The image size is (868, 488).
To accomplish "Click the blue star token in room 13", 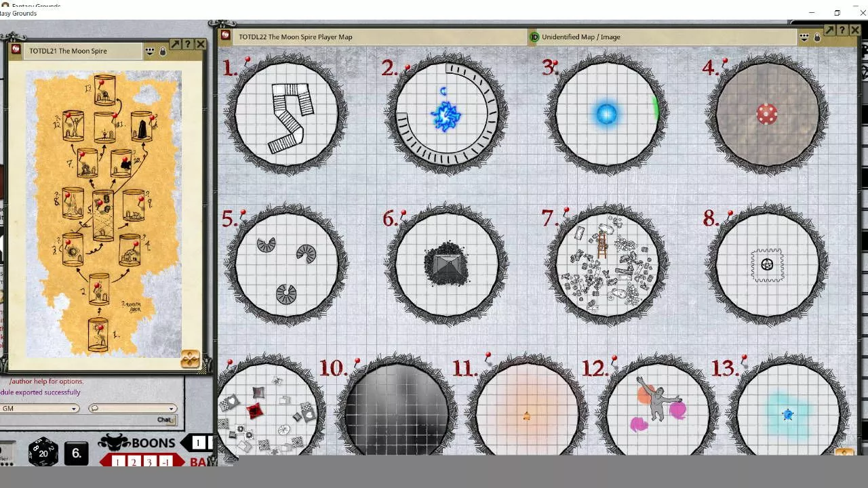I will [x=787, y=414].
